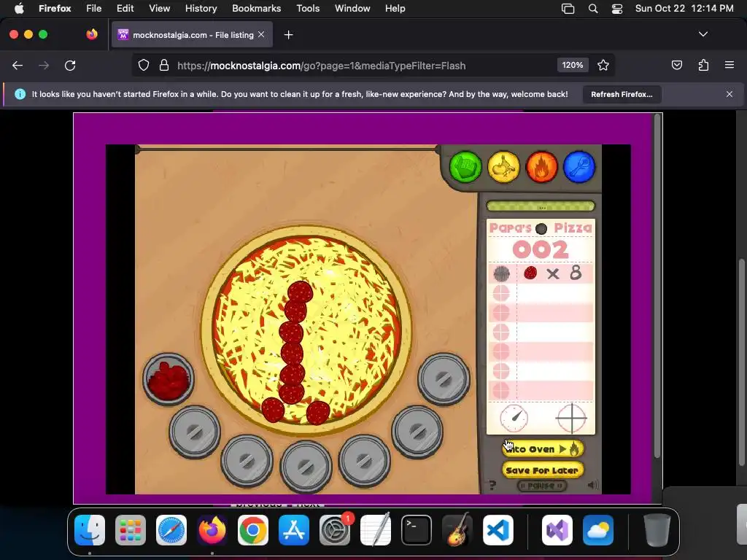747x560 pixels.
Task: Click the page's right-edge scrollbar
Action: [742, 362]
